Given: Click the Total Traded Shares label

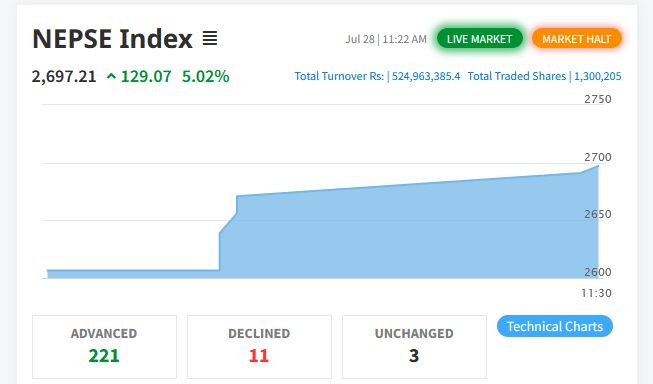Looking at the screenshot, I should coord(516,76).
